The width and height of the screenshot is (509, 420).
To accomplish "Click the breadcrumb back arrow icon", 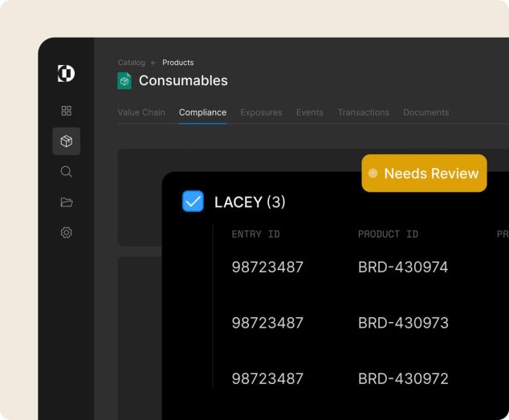I will (x=153, y=63).
